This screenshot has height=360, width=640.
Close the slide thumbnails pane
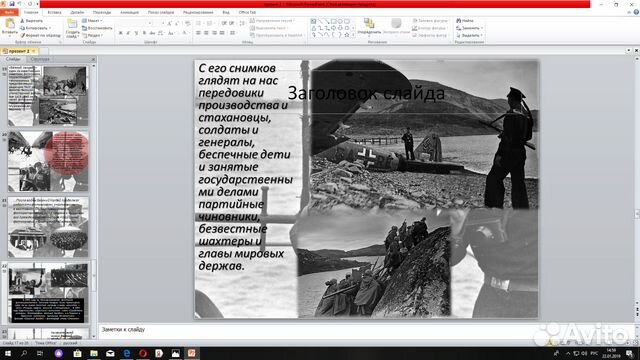pos(93,59)
